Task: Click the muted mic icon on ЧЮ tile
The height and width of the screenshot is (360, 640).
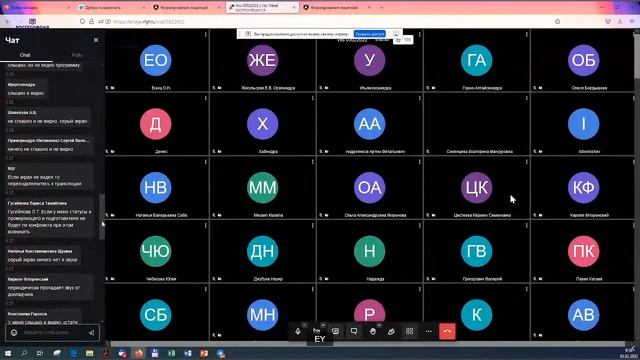Action: (107, 279)
